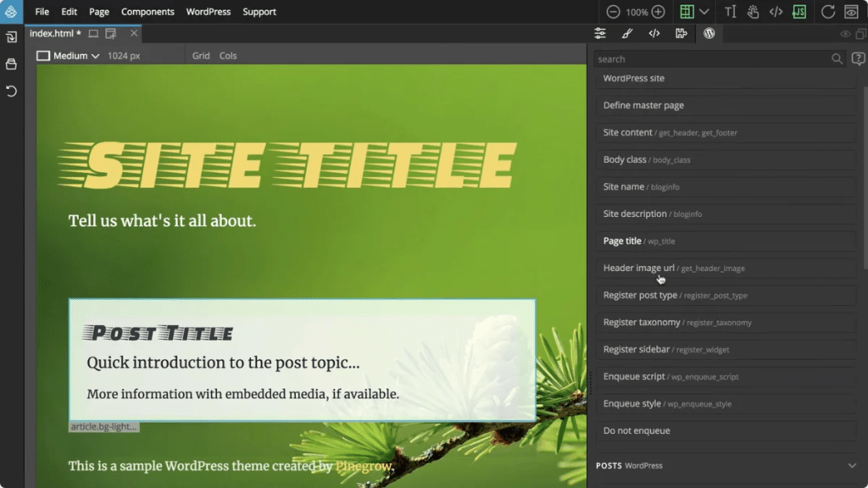Select the interactions hand tool
Viewport: 868px width, 488px height.
tap(754, 11)
